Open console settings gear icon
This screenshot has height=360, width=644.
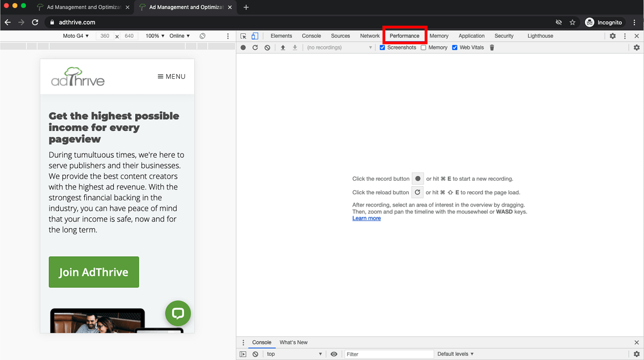(636, 354)
